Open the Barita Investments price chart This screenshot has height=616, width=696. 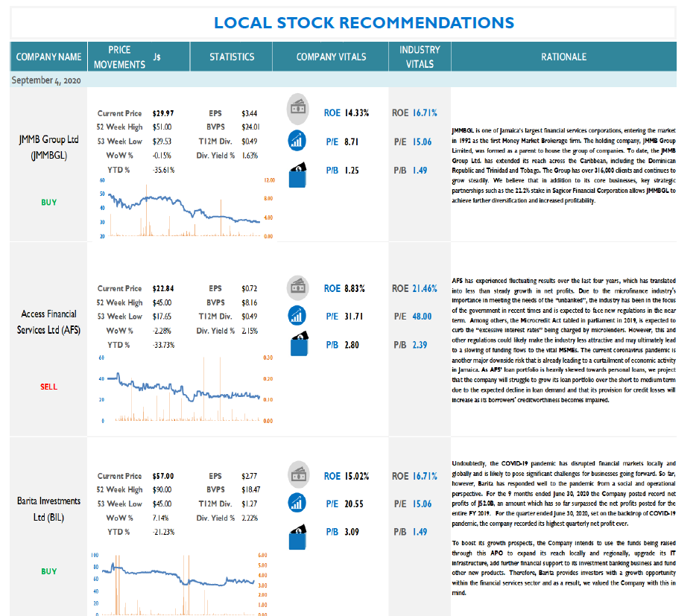coord(180,584)
